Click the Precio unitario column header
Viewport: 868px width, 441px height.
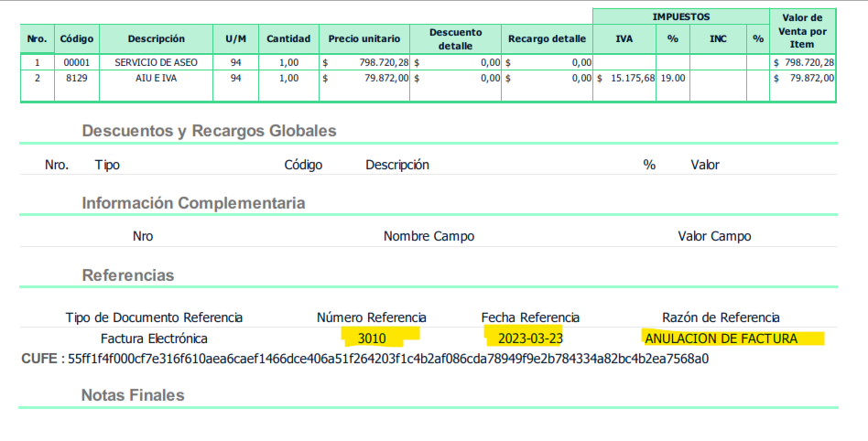pos(364,38)
